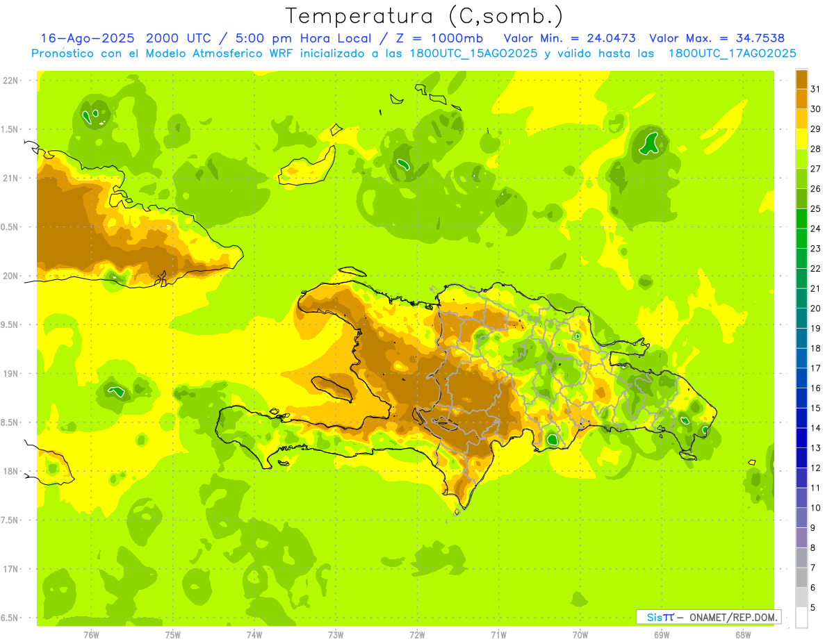Click the '31' value on the color scale
Screen dimensions: 834x644
click(816, 89)
